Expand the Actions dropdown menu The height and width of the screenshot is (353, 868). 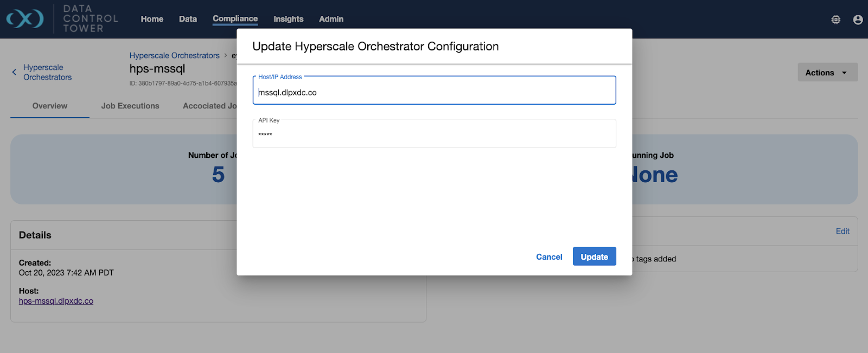click(x=827, y=73)
